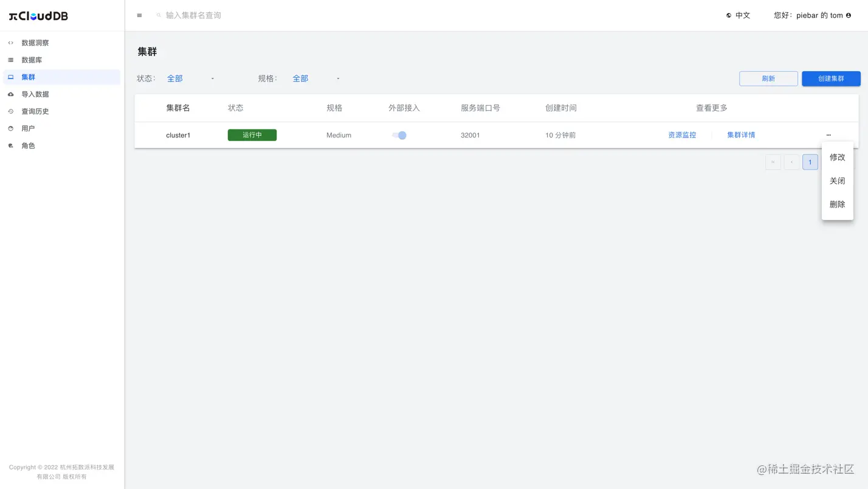Click the user account avatar icon
The height and width of the screenshot is (489, 868).
[849, 15]
